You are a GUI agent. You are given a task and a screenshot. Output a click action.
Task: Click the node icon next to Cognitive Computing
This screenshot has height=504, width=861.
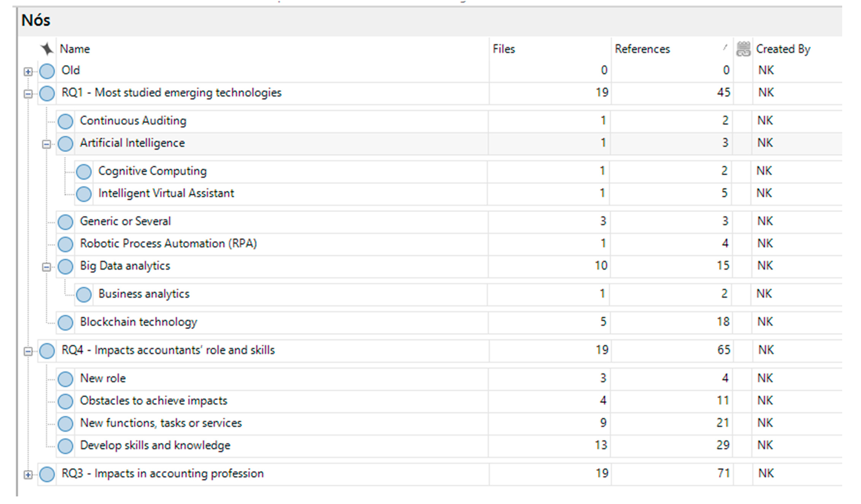(x=84, y=171)
